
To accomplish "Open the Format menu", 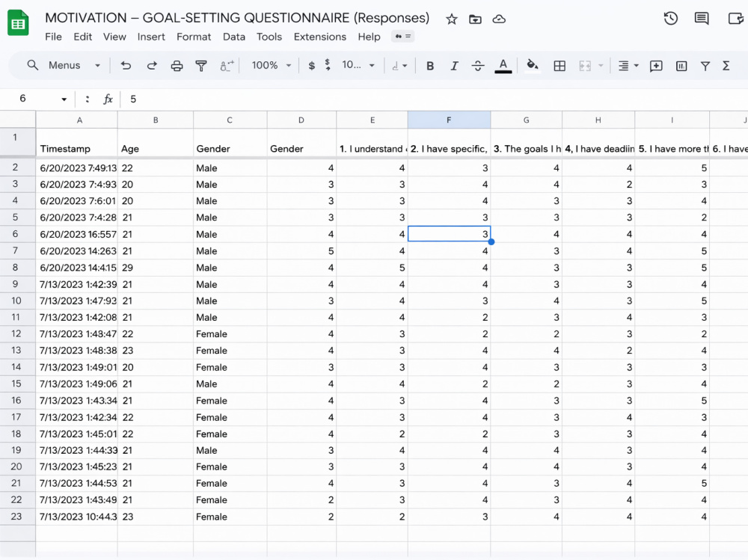I will [x=193, y=37].
